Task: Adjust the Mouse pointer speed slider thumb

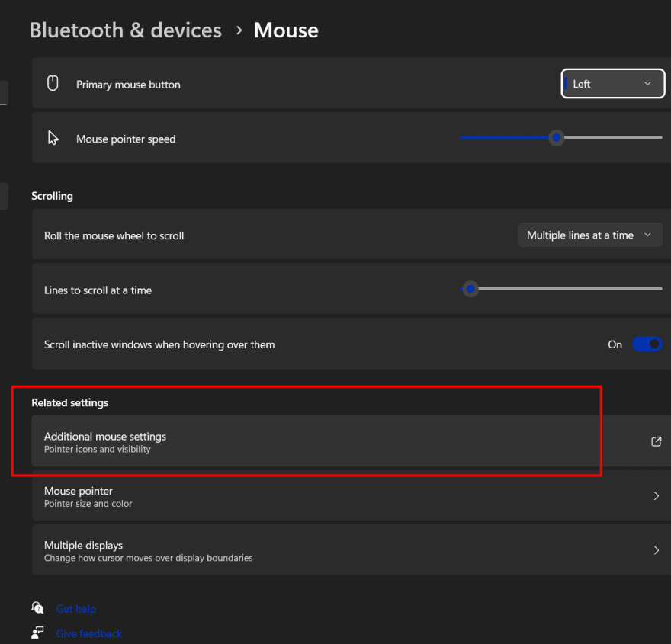Action: tap(557, 138)
